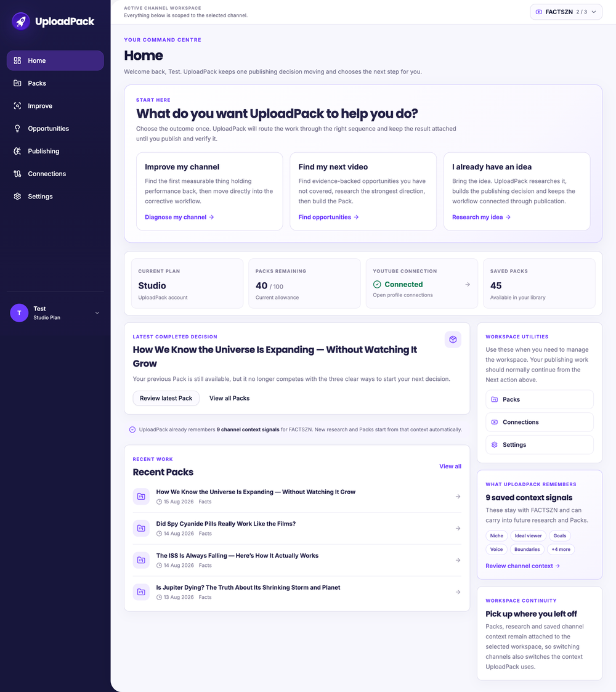The width and height of the screenshot is (616, 692).
Task: Open Settings in the sidebar
Action: (x=55, y=197)
